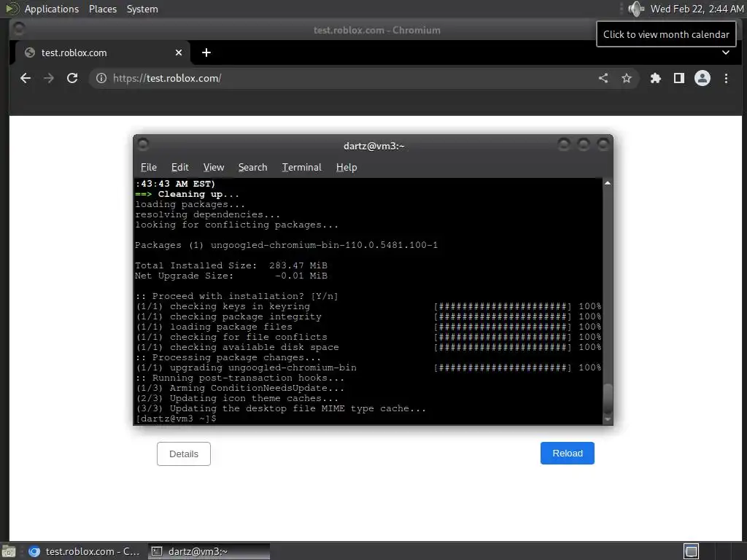Open a new tab with plus button
Viewport: 747px width, 560px height.
pyautogui.click(x=206, y=52)
